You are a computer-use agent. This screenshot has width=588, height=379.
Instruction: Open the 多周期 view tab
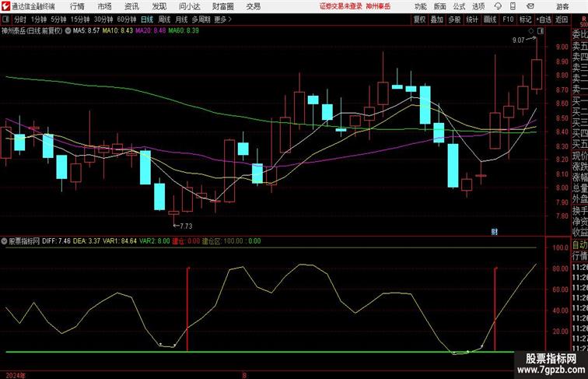[201, 19]
